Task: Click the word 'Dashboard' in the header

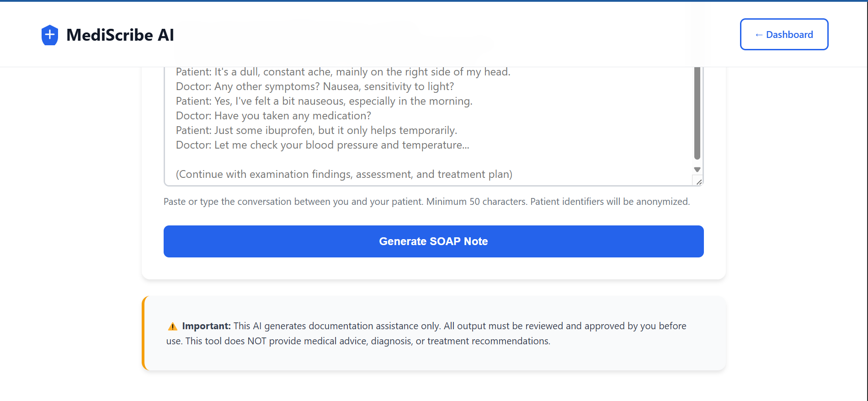Action: [x=789, y=35]
